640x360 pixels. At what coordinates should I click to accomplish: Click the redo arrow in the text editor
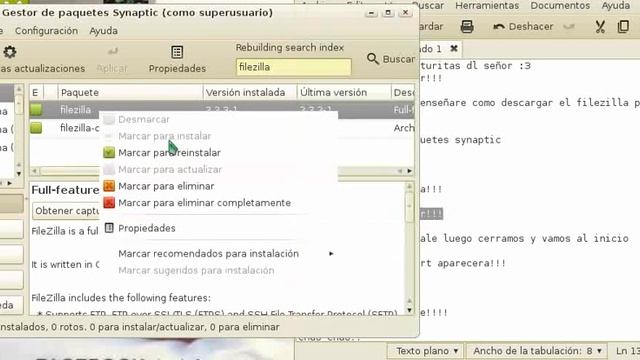click(569, 27)
